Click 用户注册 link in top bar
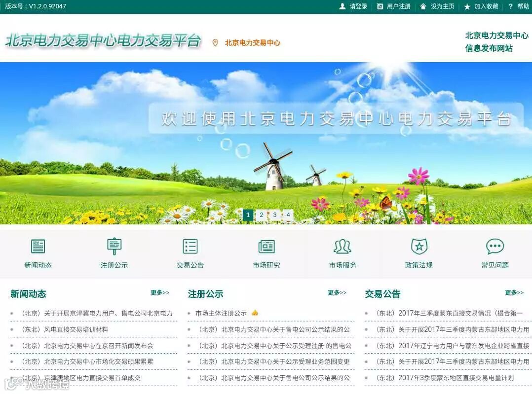Image resolution: width=532 pixels, height=394 pixels. pos(399,6)
